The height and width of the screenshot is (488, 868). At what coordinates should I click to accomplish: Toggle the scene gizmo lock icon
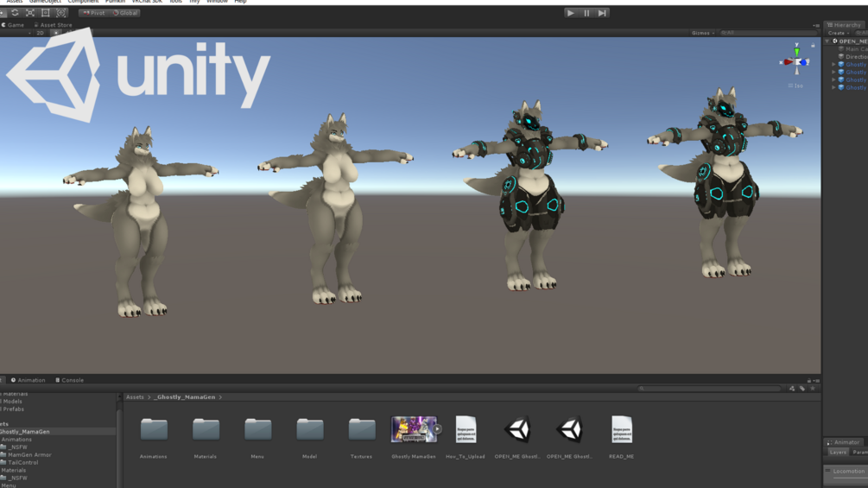tap(813, 46)
